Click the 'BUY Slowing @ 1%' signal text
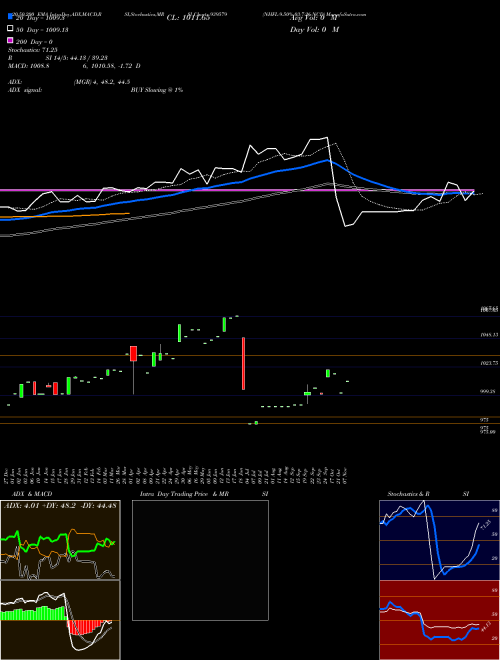Viewport: 500px width, 660px height. [x=157, y=90]
